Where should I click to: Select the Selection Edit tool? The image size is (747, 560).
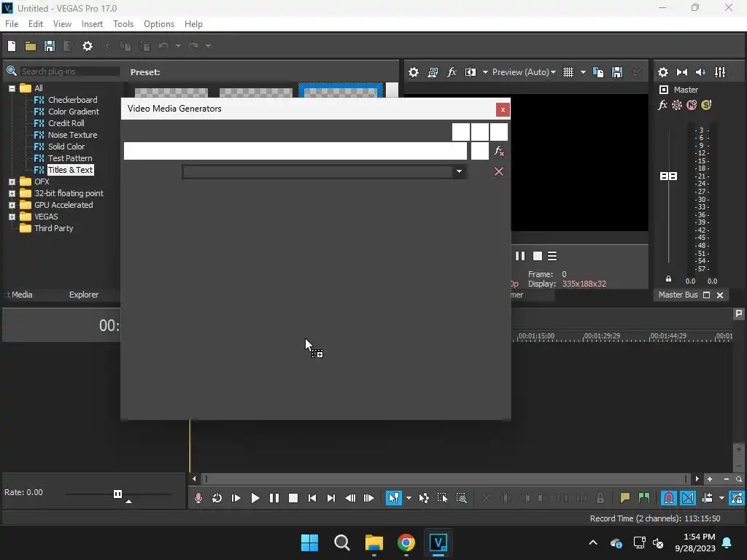pyautogui.click(x=442, y=498)
